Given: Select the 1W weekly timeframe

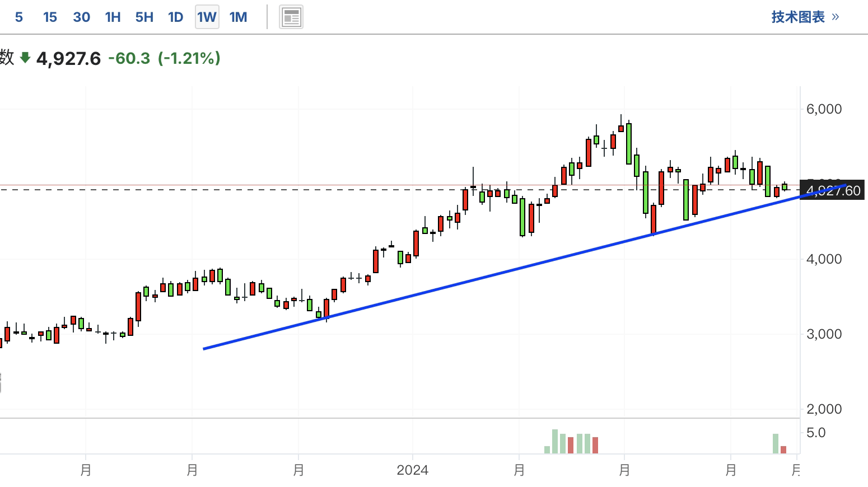Looking at the screenshot, I should pyautogui.click(x=207, y=17).
